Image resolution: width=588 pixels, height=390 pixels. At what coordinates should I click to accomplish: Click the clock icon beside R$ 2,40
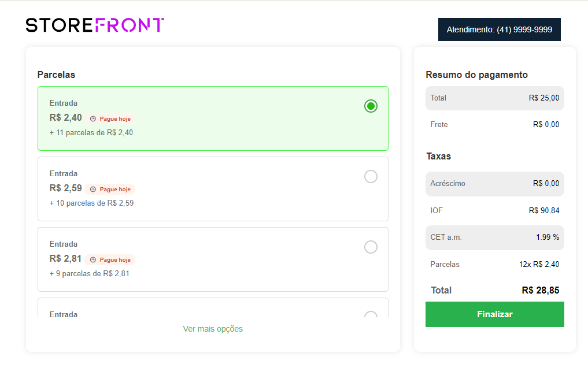[x=93, y=119]
